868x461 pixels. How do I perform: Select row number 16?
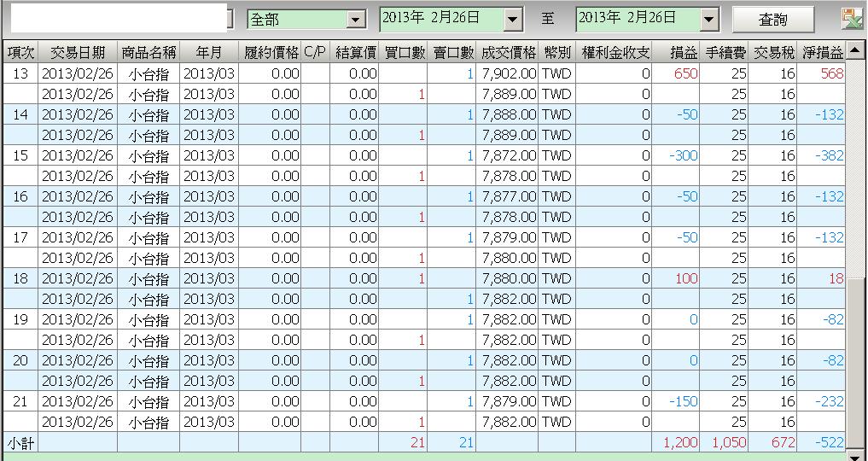point(20,196)
